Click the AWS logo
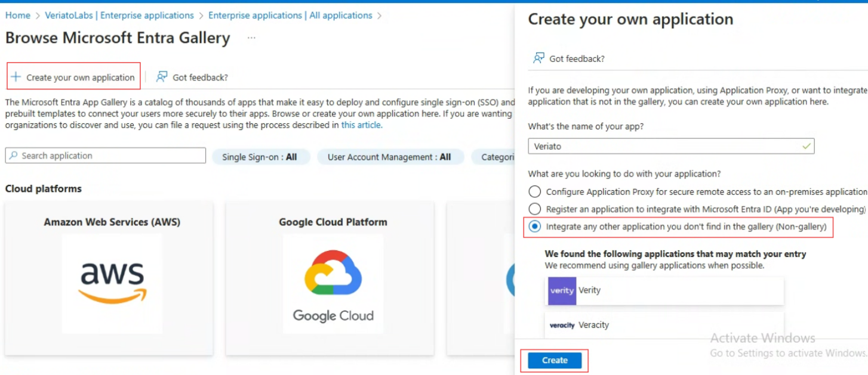This screenshot has height=375, width=868. click(x=112, y=283)
